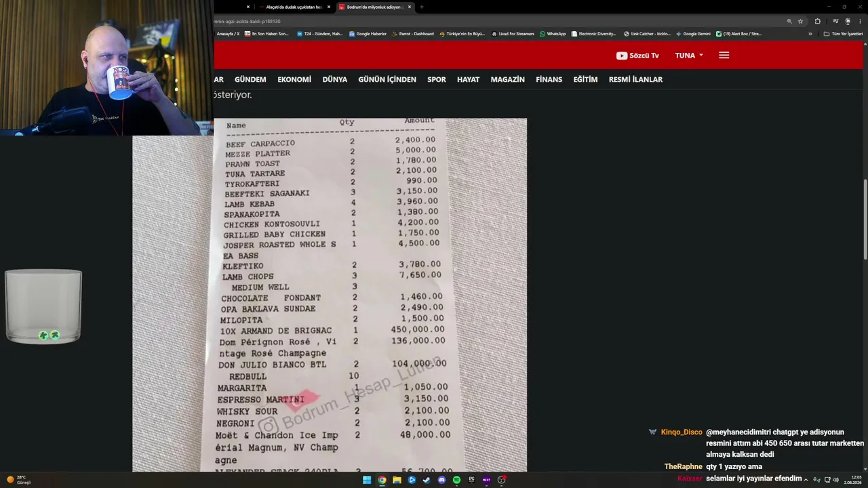The width and height of the screenshot is (868, 488).
Task: Open the En Son Haber bookmark
Action: 267,34
